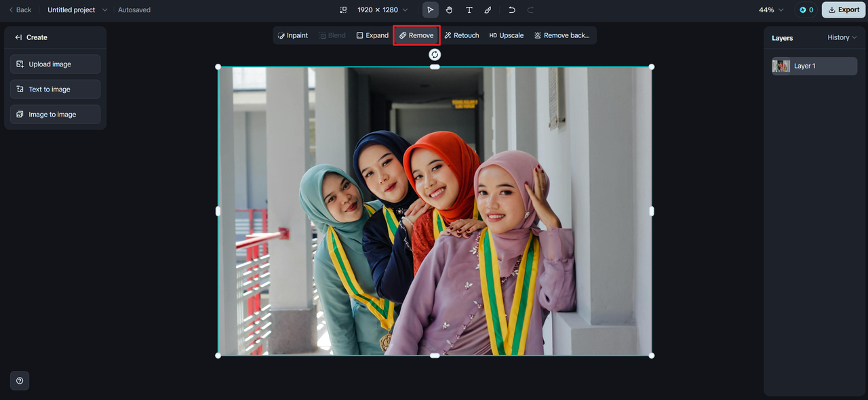Screen dimensions: 868x400
Task: Undo the last action
Action: pyautogui.click(x=512, y=10)
